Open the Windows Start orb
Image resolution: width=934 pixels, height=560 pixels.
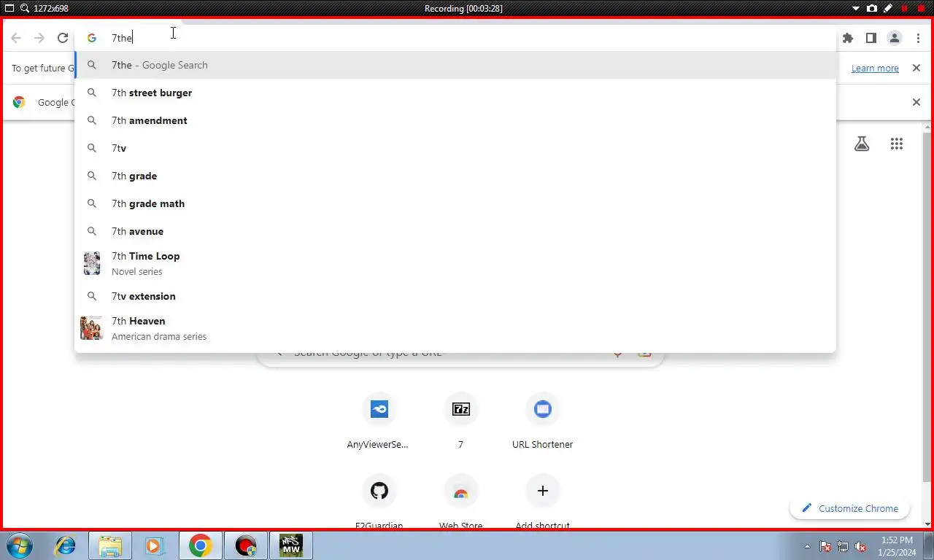tap(19, 545)
